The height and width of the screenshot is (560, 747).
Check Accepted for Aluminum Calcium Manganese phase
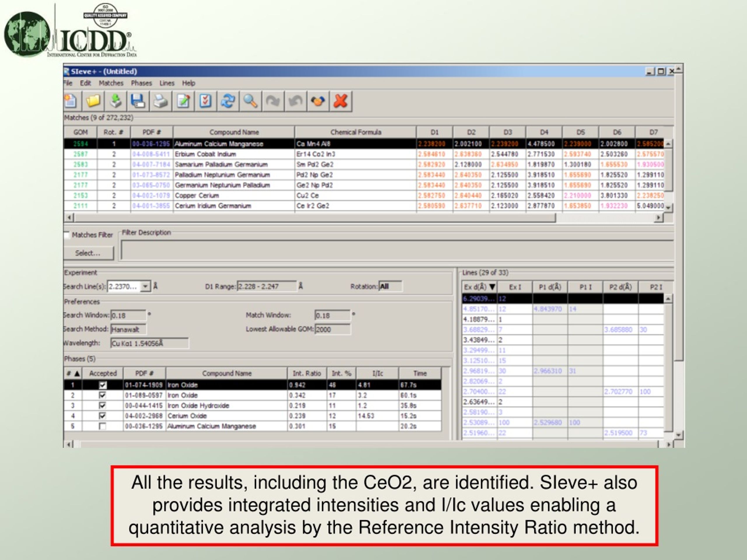[103, 426]
